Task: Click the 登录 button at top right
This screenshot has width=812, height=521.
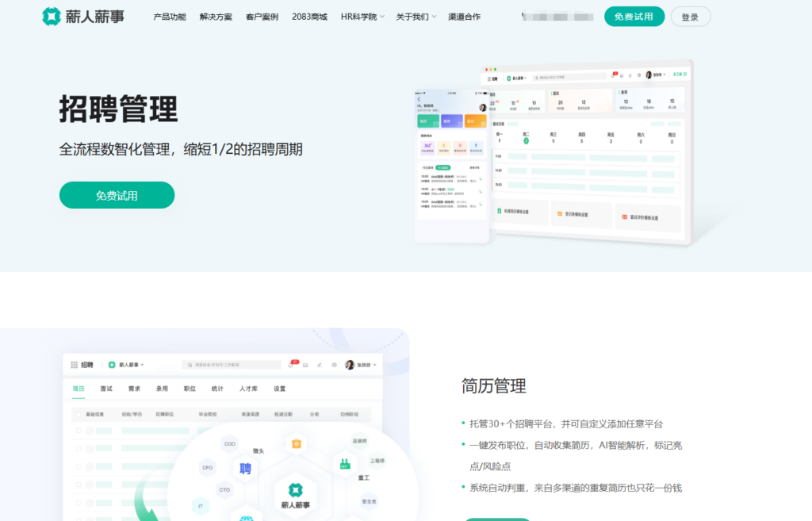Action: point(690,16)
